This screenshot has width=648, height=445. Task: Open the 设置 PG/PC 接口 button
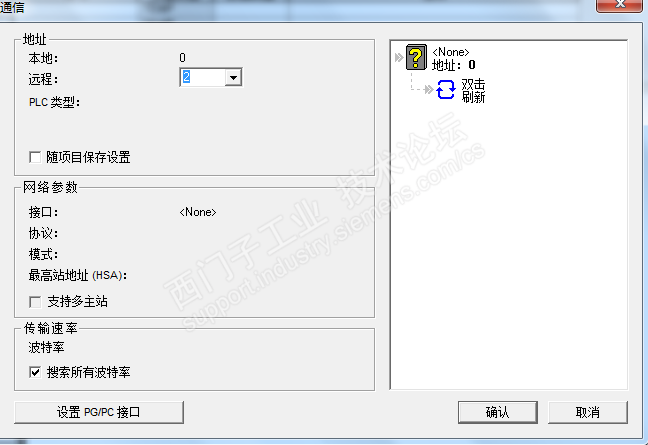(99, 412)
